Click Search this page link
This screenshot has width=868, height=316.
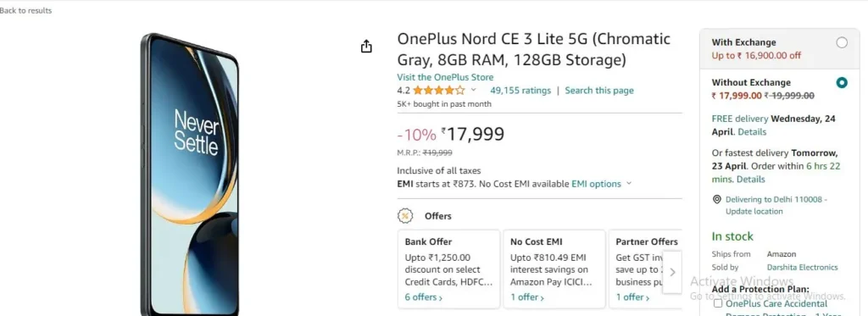pos(599,90)
